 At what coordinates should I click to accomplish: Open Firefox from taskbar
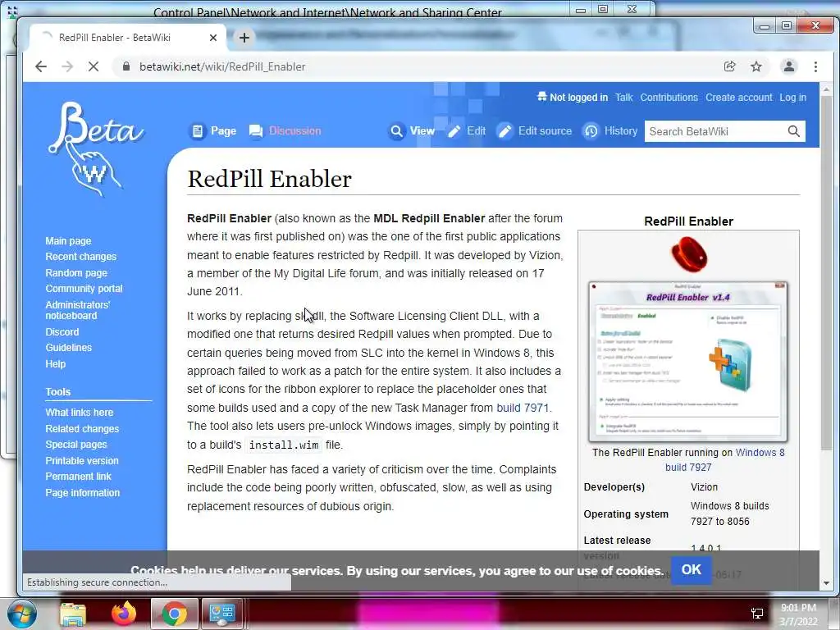pos(124,614)
